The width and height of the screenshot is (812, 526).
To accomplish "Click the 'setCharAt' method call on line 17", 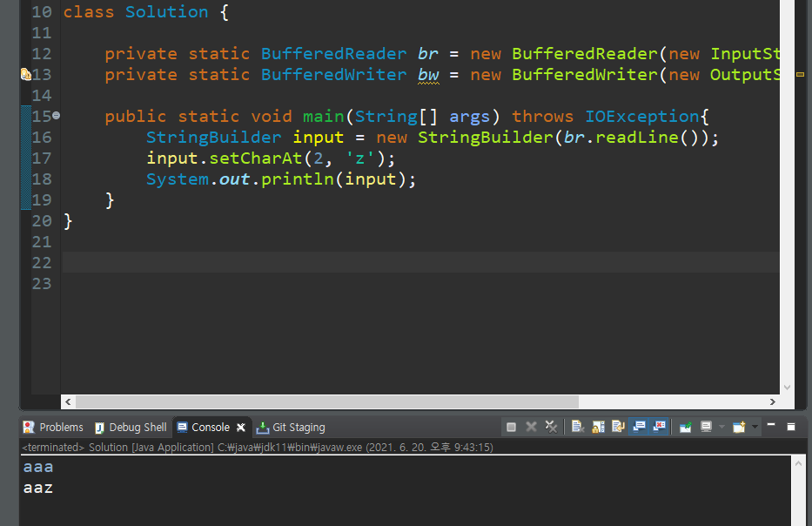I will tap(256, 158).
